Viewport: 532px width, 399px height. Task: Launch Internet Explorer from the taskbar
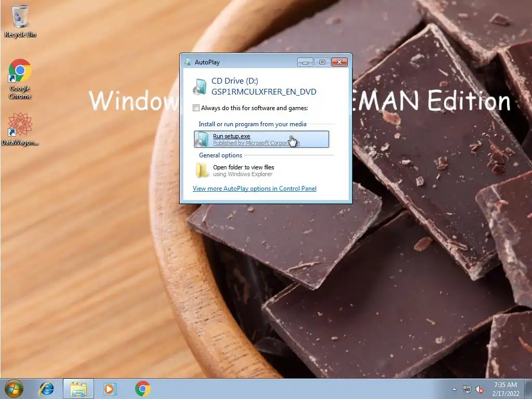(x=46, y=389)
